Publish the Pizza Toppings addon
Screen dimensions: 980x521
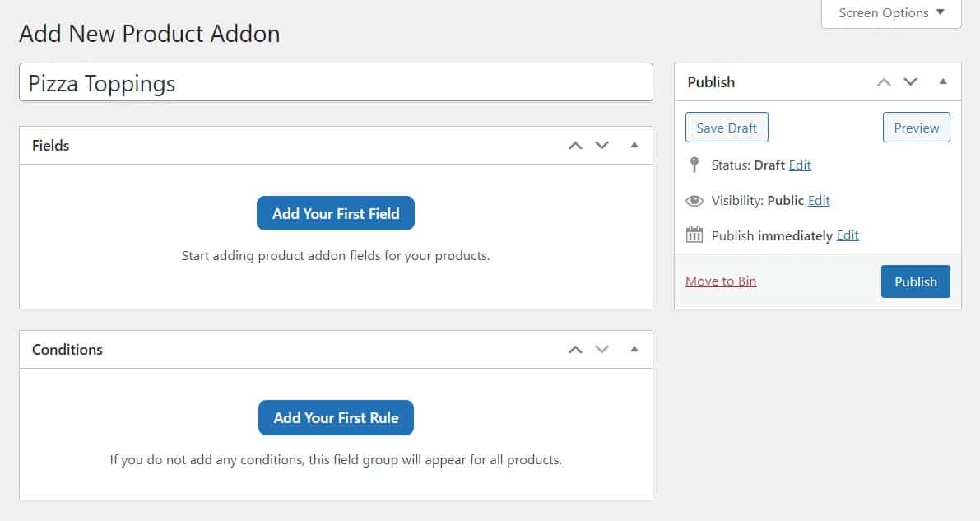(x=915, y=281)
